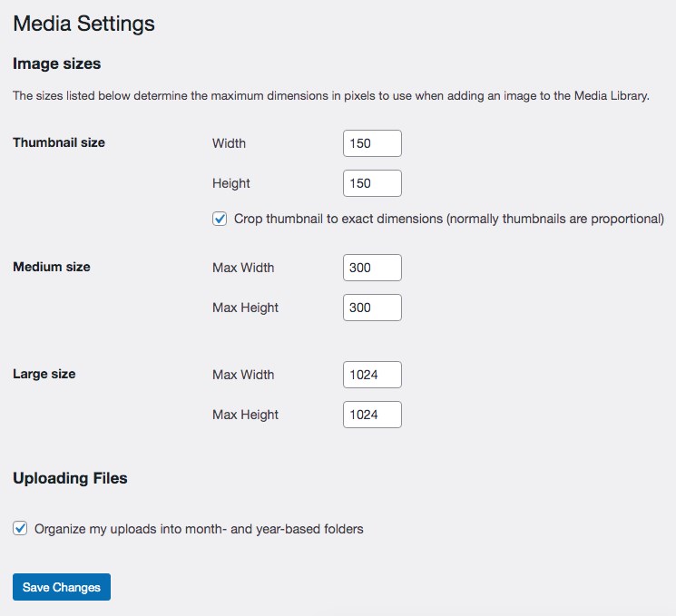This screenshot has width=676, height=616.
Task: Click the Image sizes section heading
Action: [56, 64]
